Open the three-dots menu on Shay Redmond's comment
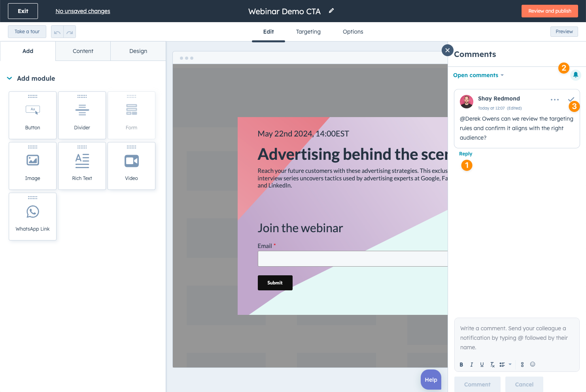 [x=554, y=100]
